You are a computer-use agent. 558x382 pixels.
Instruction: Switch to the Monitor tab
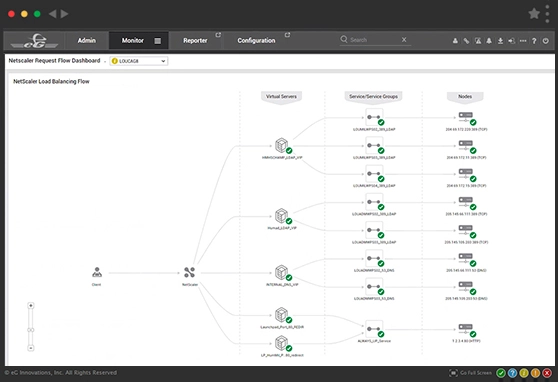tap(133, 41)
